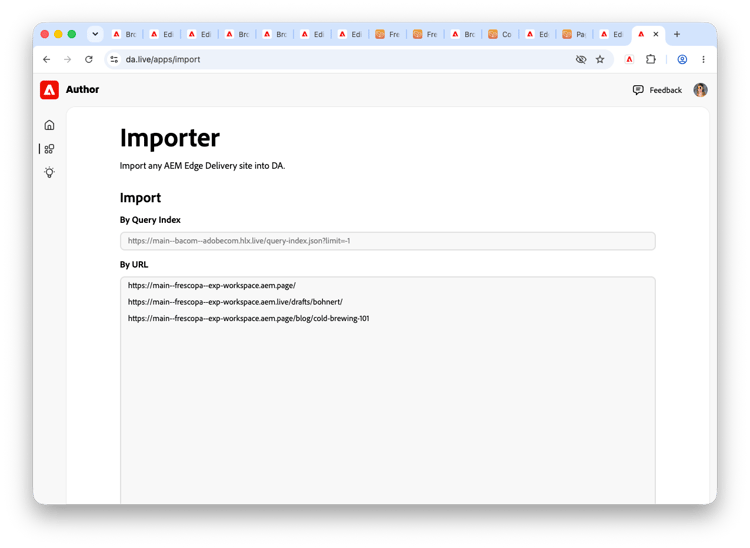Click the crossed-out eye privacy icon
The height and width of the screenshot is (548, 750).
point(581,59)
